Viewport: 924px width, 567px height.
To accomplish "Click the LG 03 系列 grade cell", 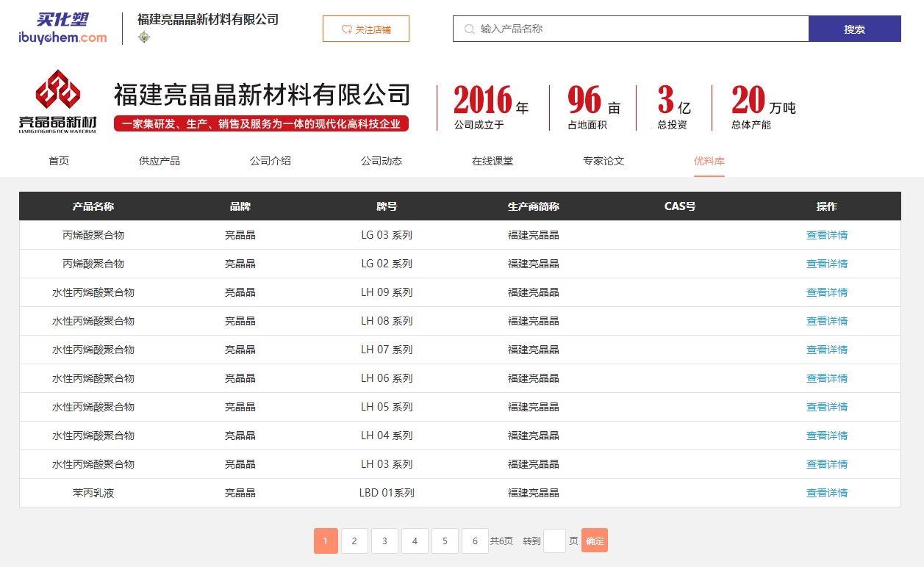I will click(387, 235).
